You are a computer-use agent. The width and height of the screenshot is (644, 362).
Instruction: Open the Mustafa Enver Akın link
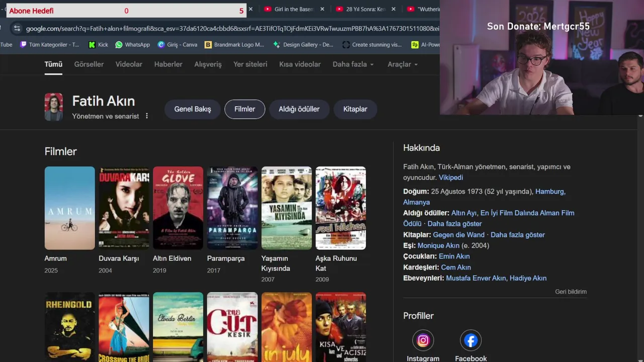click(476, 278)
